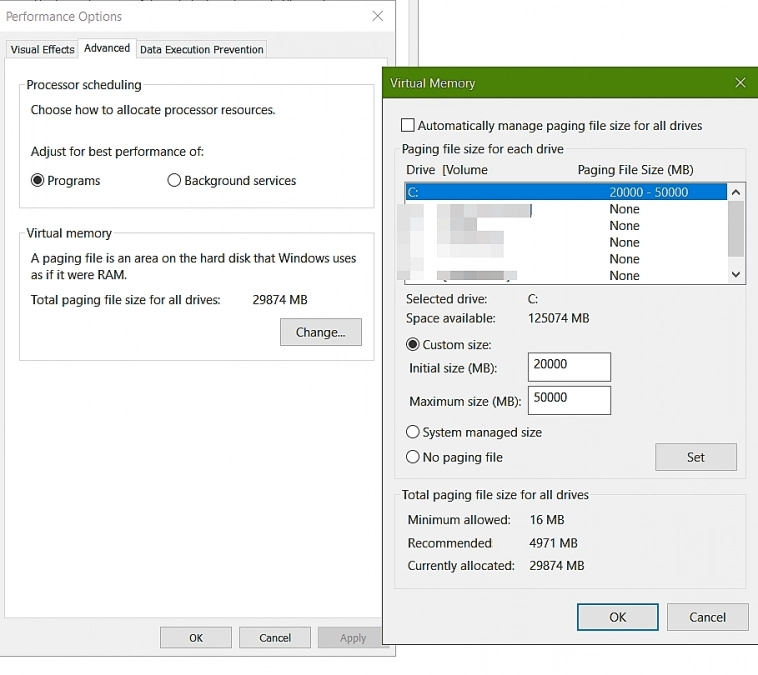Screen dimensions: 758x675
Task: Select the No paging file option
Action: coord(413,457)
